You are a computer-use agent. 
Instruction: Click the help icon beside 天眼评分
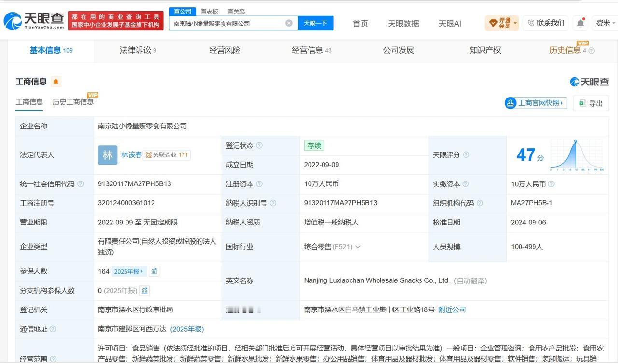(466, 155)
